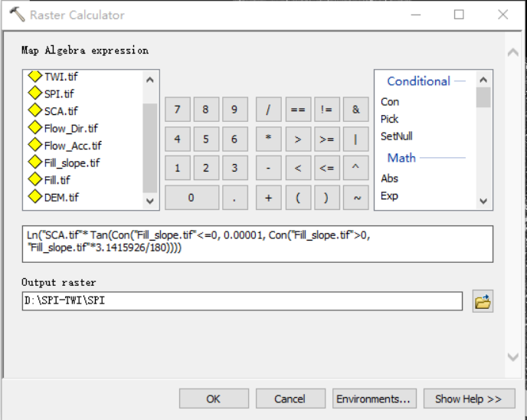Choose the Exp math function
The image size is (527, 420).
click(389, 195)
